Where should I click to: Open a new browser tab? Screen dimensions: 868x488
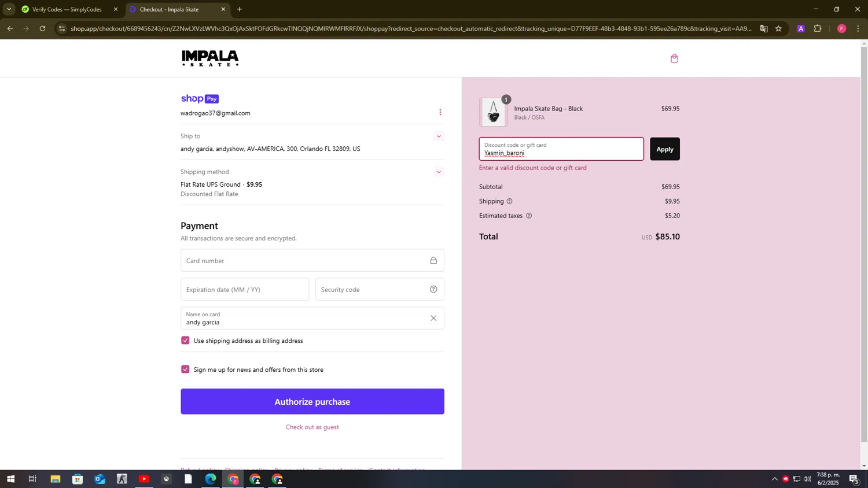[x=240, y=9]
